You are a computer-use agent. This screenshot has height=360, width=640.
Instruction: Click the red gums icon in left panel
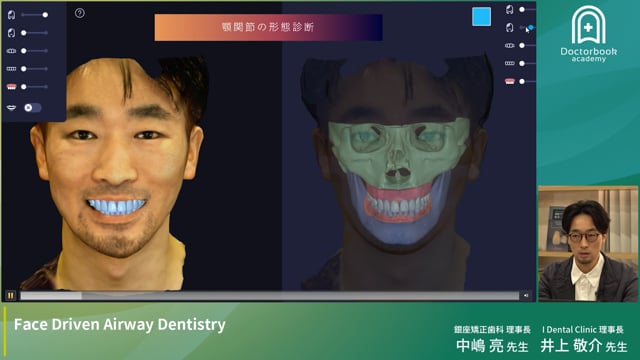11,87
